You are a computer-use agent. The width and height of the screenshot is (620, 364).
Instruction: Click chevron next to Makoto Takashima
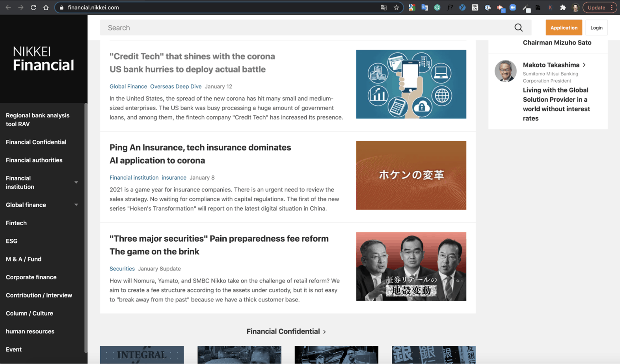pyautogui.click(x=584, y=65)
